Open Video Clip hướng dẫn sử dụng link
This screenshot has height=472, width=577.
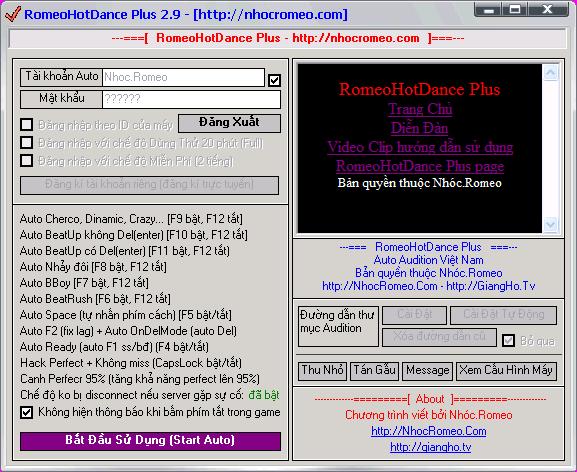(x=420, y=147)
